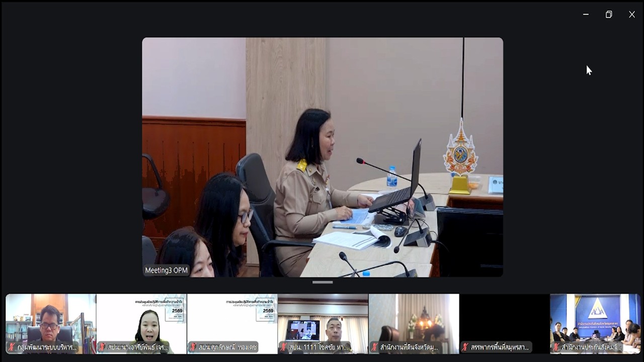Collapse the filmstrip using the handle under main video

coord(322,283)
